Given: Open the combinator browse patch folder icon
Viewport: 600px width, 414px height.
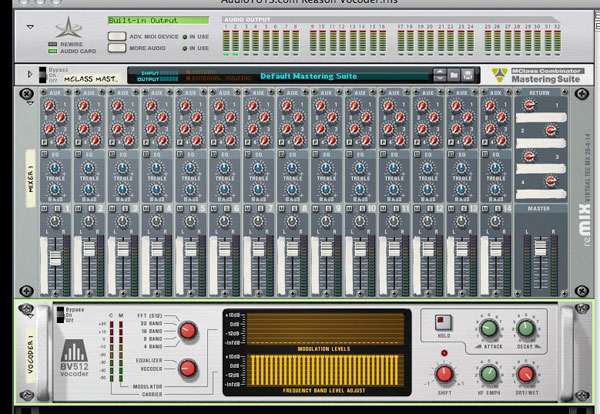Looking at the screenshot, I should pyautogui.click(x=453, y=75).
